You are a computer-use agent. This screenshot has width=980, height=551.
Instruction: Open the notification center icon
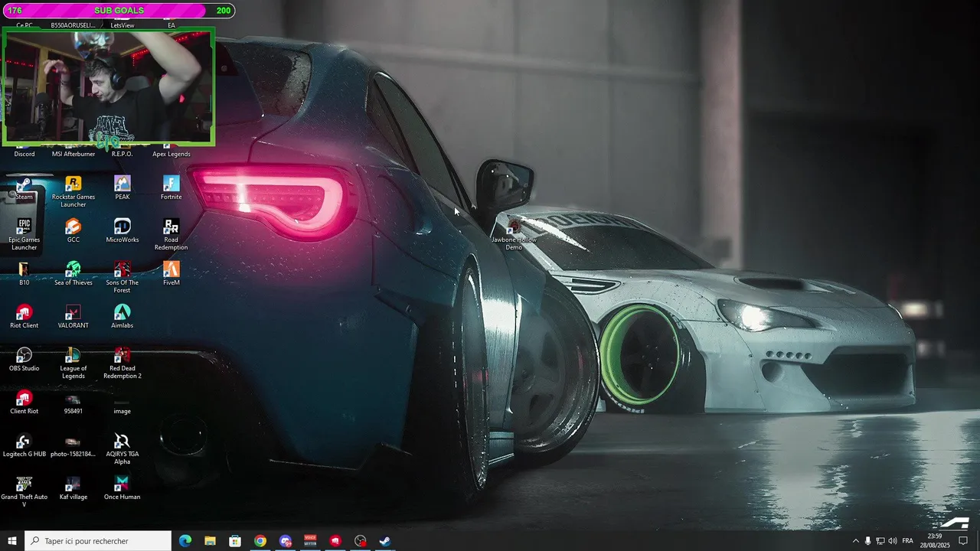(x=963, y=541)
